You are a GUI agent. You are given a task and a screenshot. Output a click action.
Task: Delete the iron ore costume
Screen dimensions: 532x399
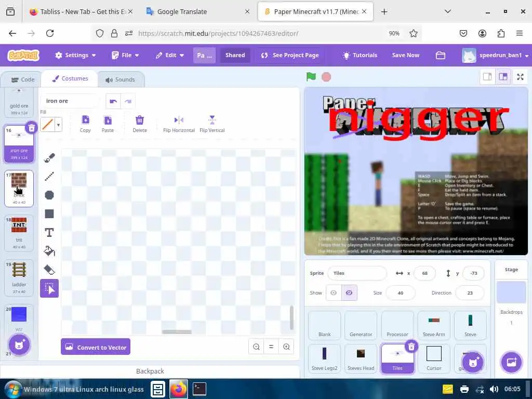[32, 128]
